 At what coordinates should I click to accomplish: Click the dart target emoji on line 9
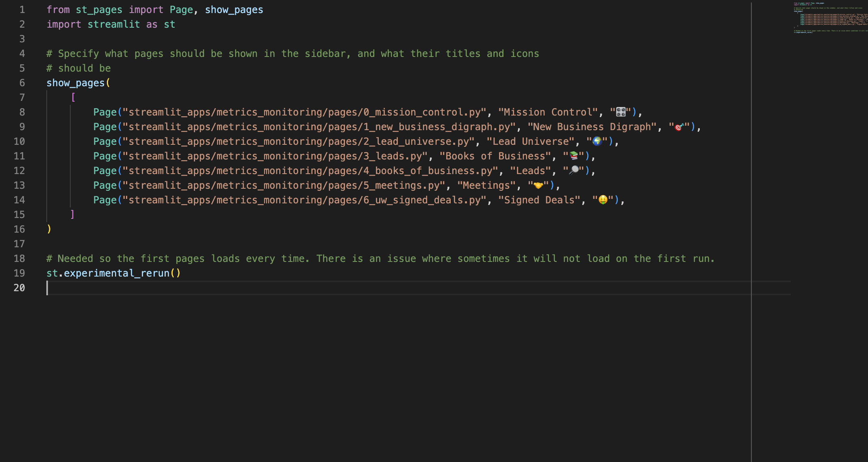(x=679, y=127)
